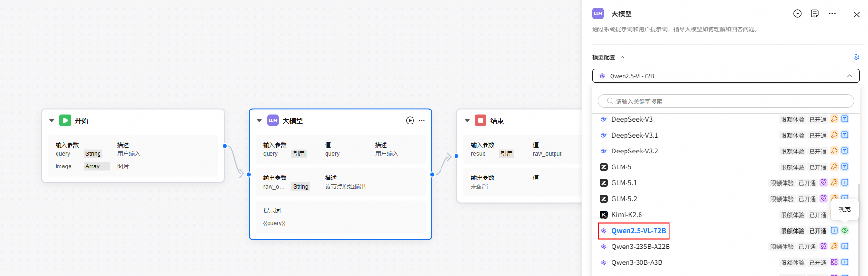This screenshot has height=276, width=868.
Task: Collapse the 结束 node on the canvas
Action: pos(467,120)
